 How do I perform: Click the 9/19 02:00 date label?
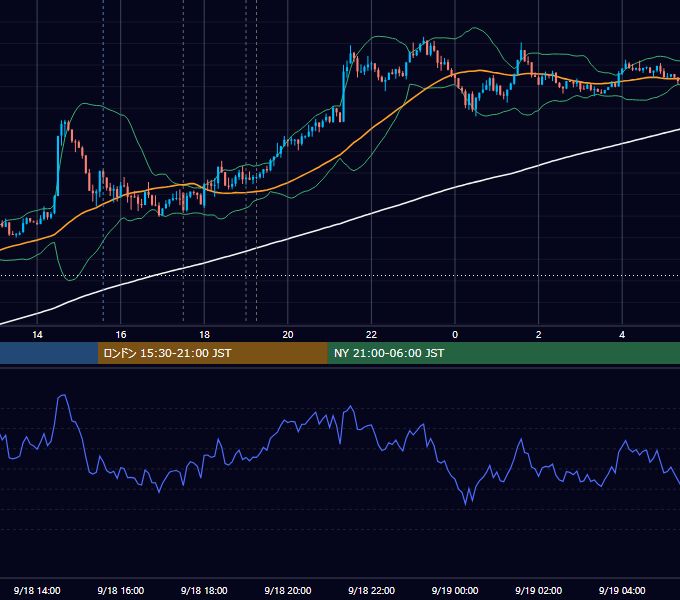pyautogui.click(x=539, y=590)
